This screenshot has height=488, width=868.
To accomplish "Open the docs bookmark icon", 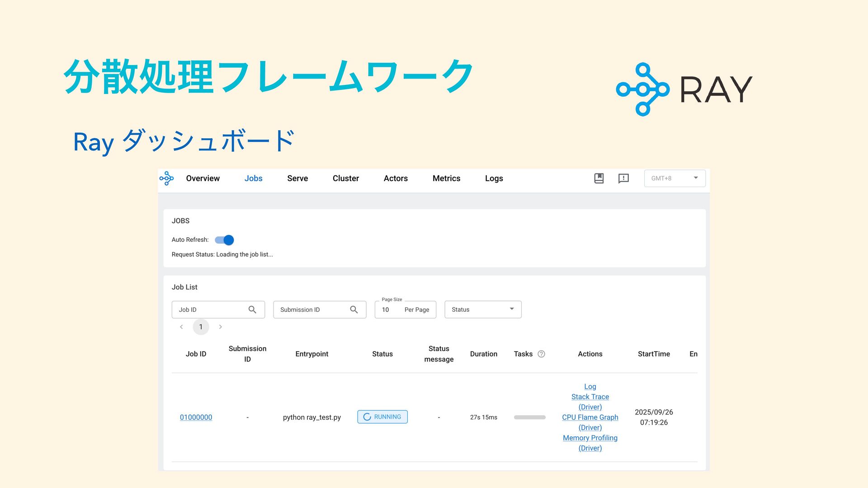I will tap(599, 178).
